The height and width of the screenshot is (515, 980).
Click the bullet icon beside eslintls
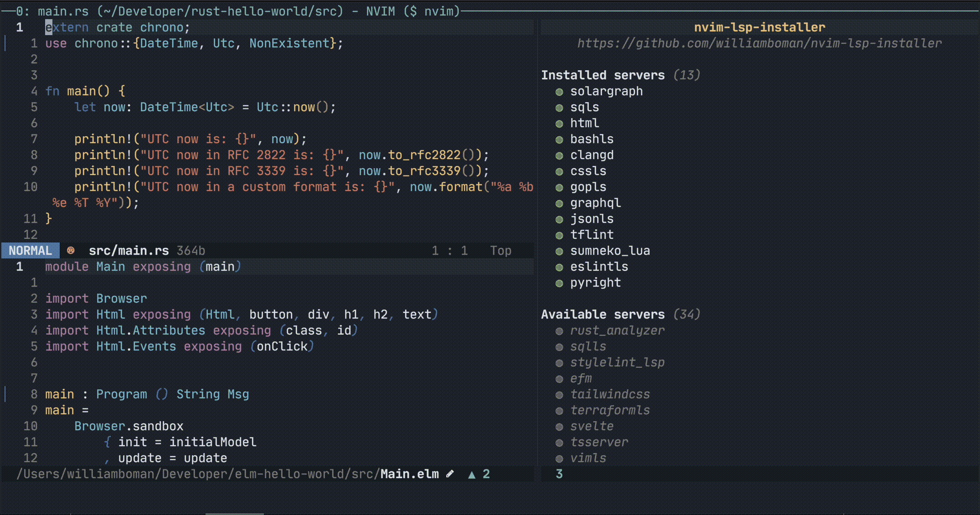(559, 268)
